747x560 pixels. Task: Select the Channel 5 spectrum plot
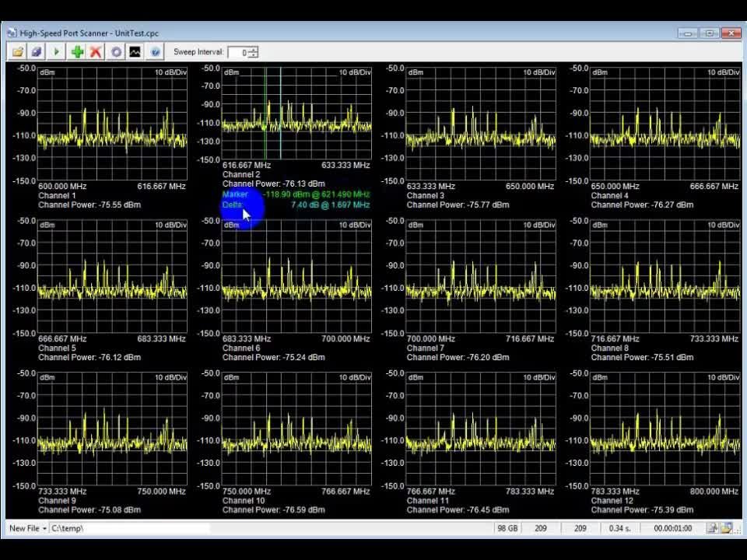[x=112, y=277]
